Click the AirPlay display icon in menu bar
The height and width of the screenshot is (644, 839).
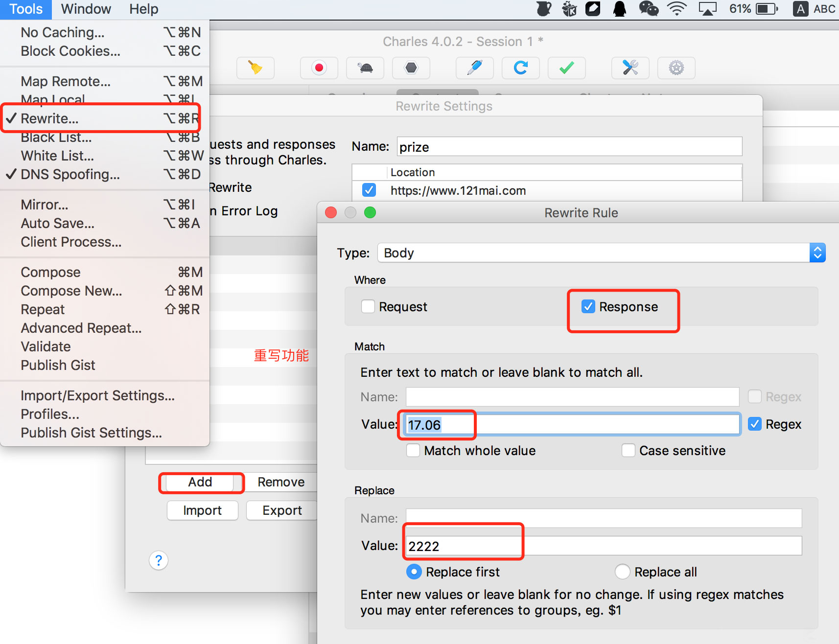click(x=707, y=9)
